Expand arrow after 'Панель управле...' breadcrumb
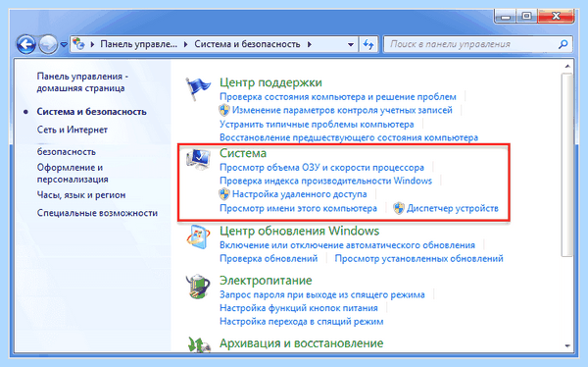 coord(185,44)
